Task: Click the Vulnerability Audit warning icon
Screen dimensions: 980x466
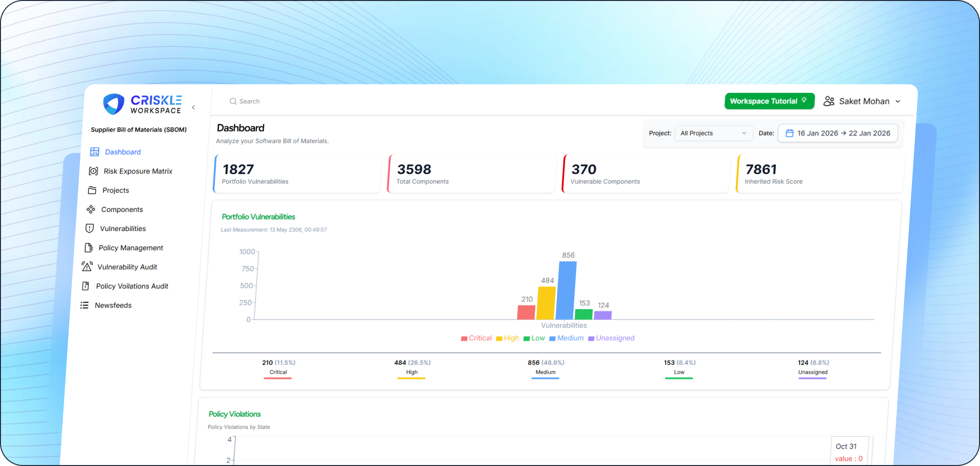Action: [87, 266]
